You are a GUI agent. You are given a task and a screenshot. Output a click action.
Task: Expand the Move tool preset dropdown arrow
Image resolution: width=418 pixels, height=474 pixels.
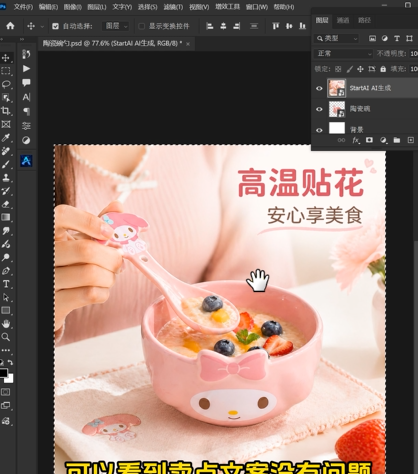pos(42,26)
